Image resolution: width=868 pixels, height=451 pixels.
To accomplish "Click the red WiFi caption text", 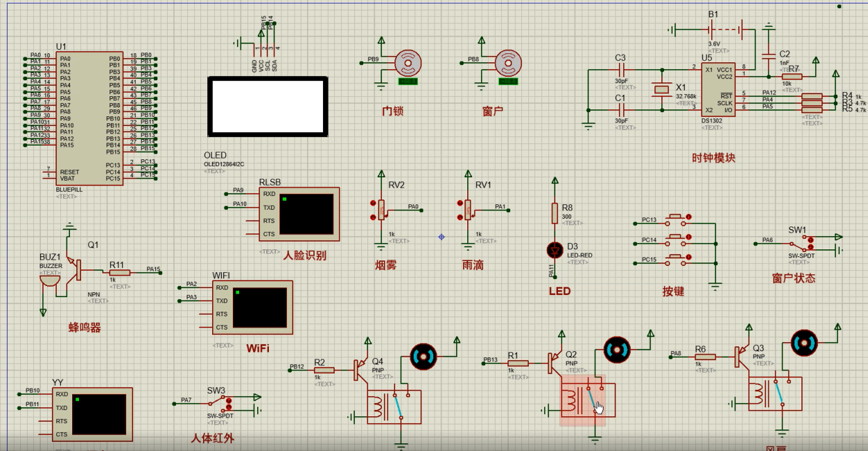I will (x=257, y=348).
